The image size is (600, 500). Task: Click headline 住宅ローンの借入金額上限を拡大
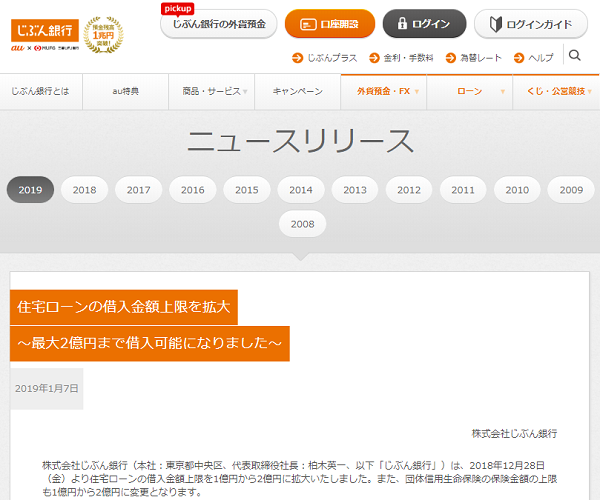[x=124, y=307]
